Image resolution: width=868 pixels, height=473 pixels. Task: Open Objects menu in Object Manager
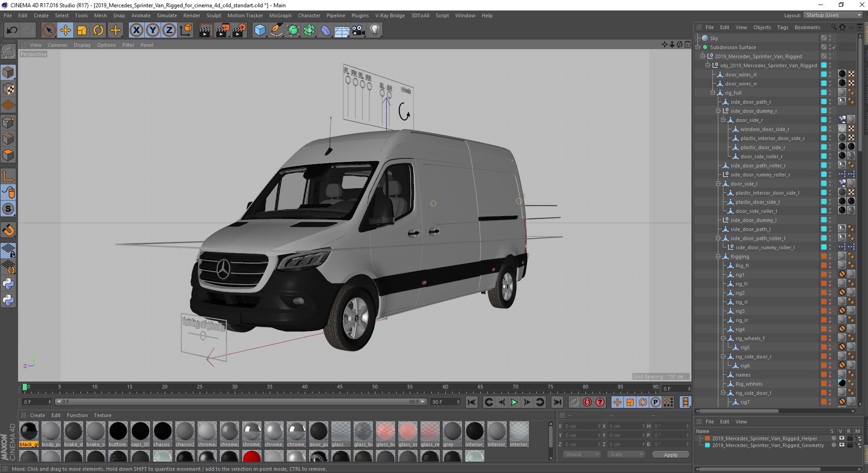pos(762,27)
